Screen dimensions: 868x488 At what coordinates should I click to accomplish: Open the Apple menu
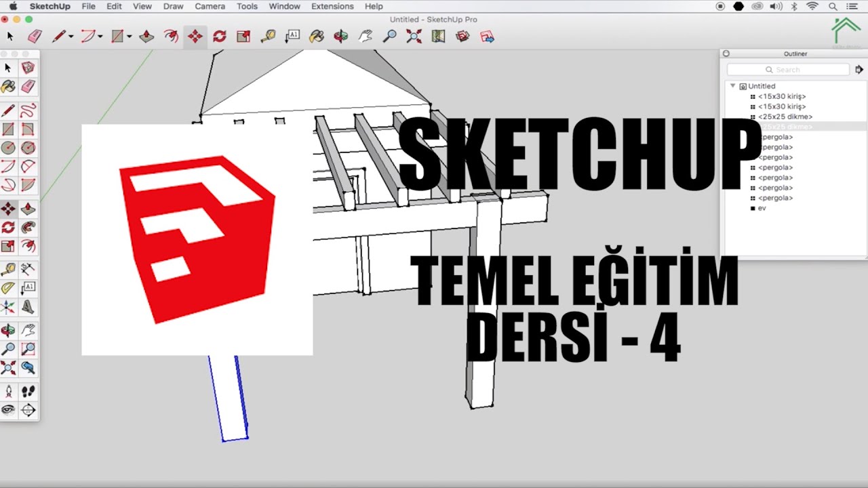[13, 6]
